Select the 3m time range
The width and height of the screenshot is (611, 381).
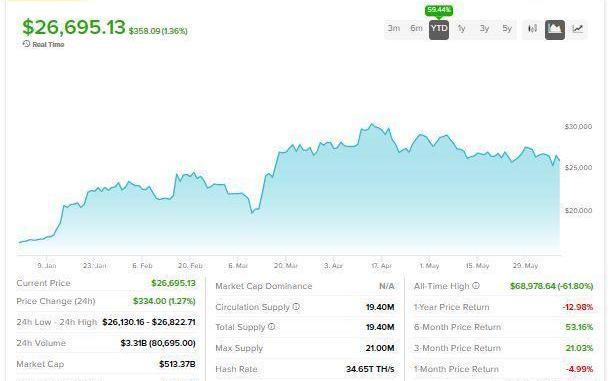[394, 28]
